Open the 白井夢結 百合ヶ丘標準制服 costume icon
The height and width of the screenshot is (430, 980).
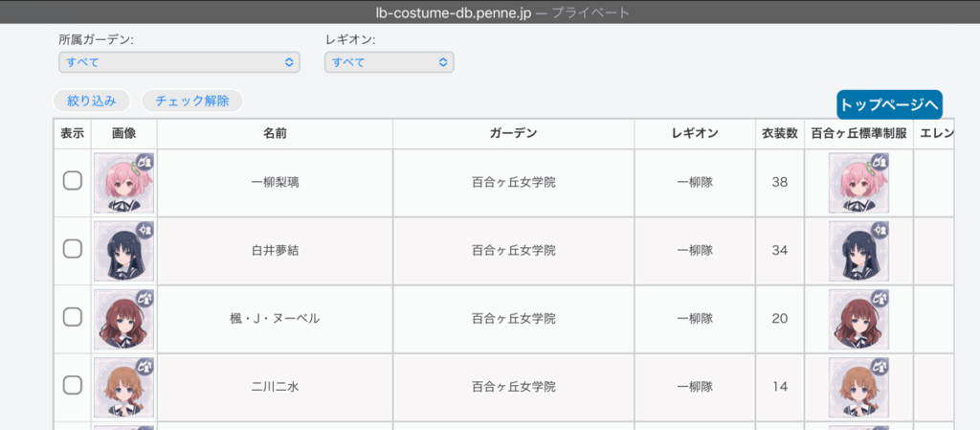tap(858, 250)
